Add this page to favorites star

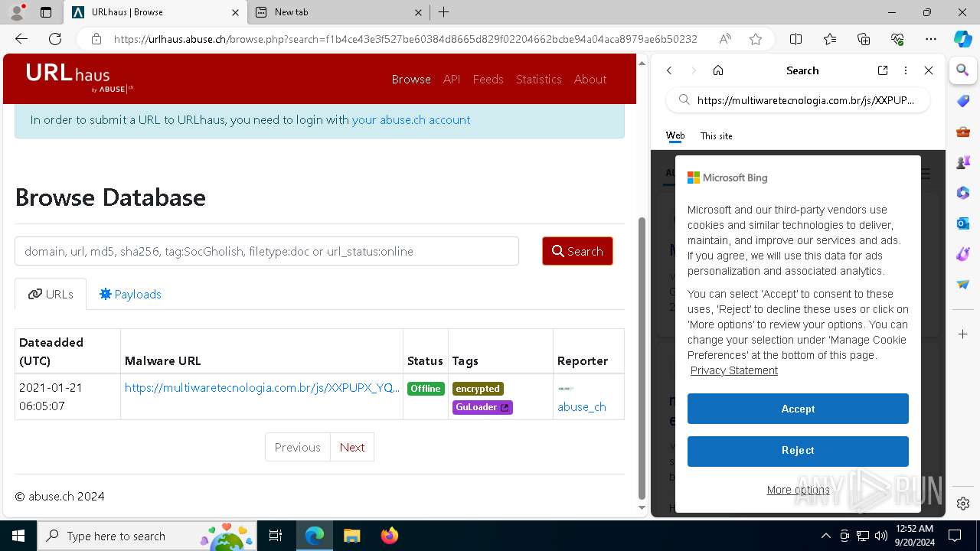tap(756, 39)
